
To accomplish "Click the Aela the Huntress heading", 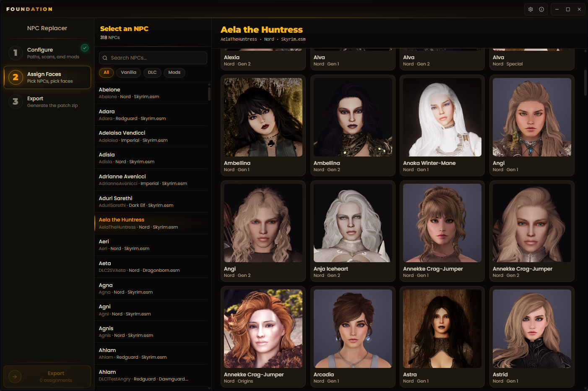I will pyautogui.click(x=262, y=30).
